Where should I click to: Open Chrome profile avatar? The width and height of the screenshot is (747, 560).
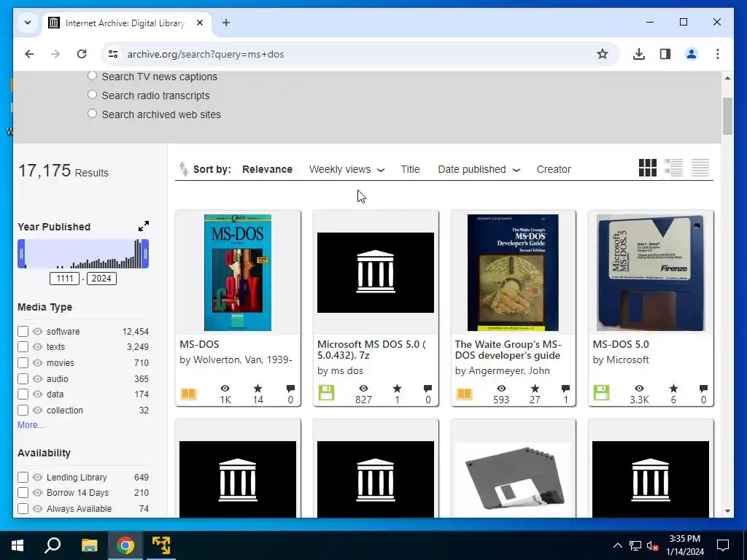(692, 54)
